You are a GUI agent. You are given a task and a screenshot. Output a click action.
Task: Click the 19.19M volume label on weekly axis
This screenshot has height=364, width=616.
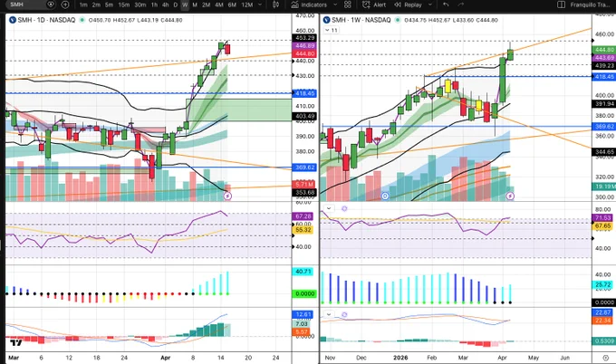(604, 187)
